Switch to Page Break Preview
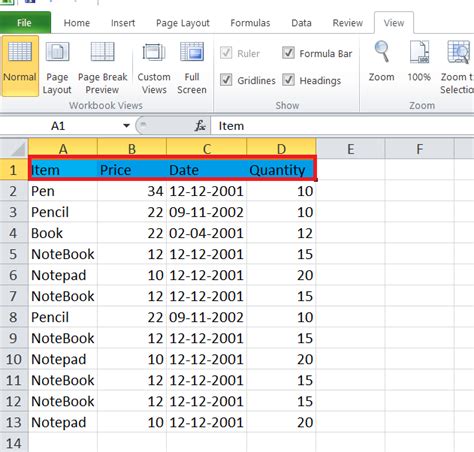474x452 pixels. 102,68
